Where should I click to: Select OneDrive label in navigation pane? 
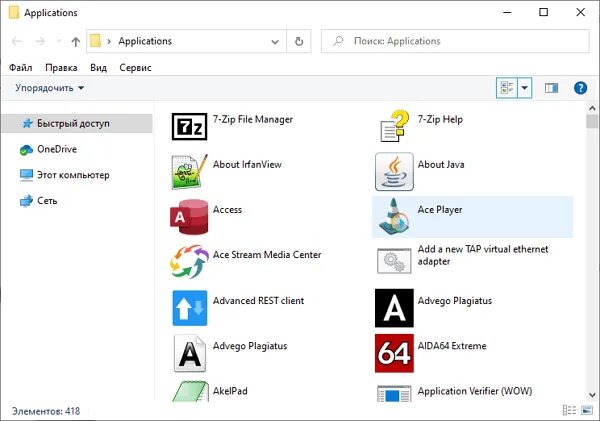[x=57, y=149]
